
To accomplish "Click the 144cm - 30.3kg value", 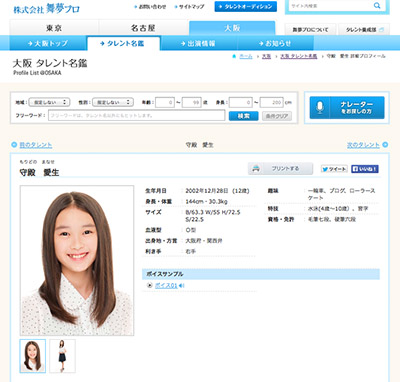I will 206,202.
